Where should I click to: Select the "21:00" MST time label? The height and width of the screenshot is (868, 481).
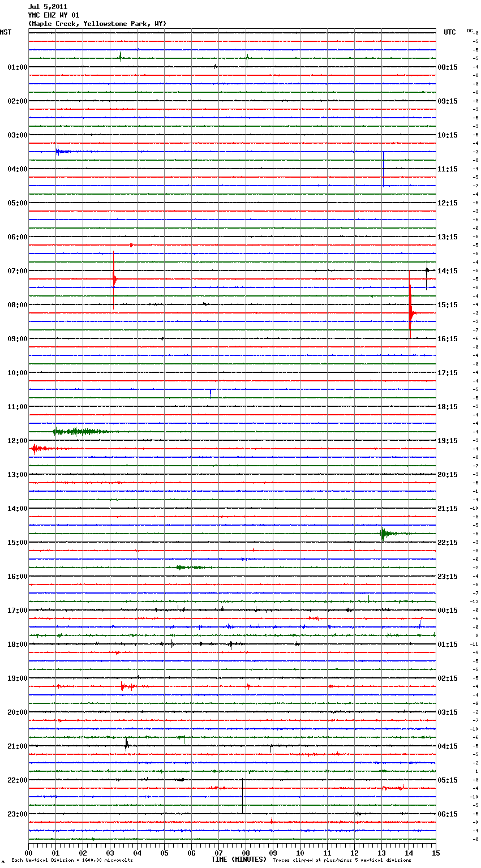pos(18,746)
